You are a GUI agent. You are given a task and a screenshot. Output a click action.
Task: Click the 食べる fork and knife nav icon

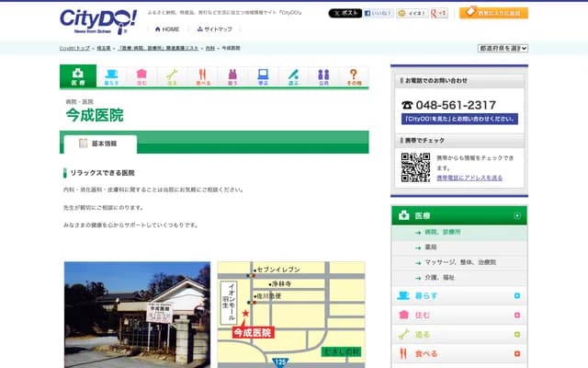click(x=202, y=76)
